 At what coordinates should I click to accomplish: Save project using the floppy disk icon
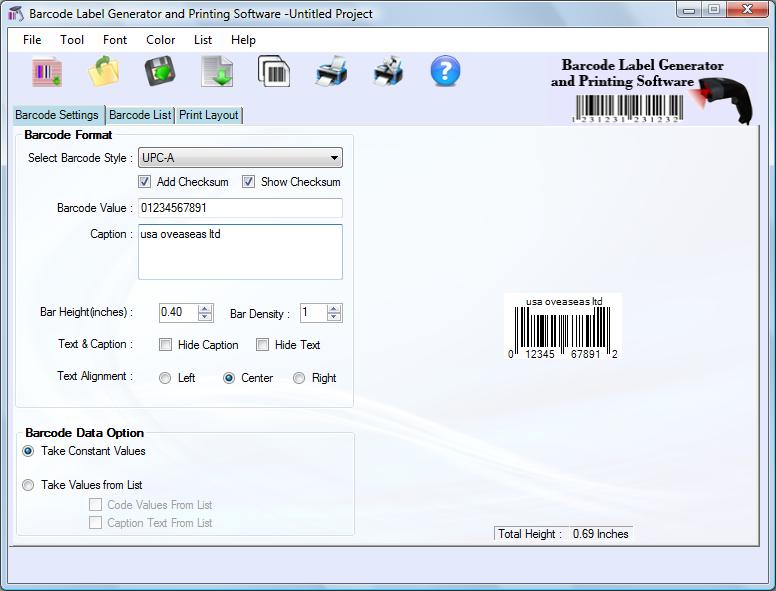160,72
